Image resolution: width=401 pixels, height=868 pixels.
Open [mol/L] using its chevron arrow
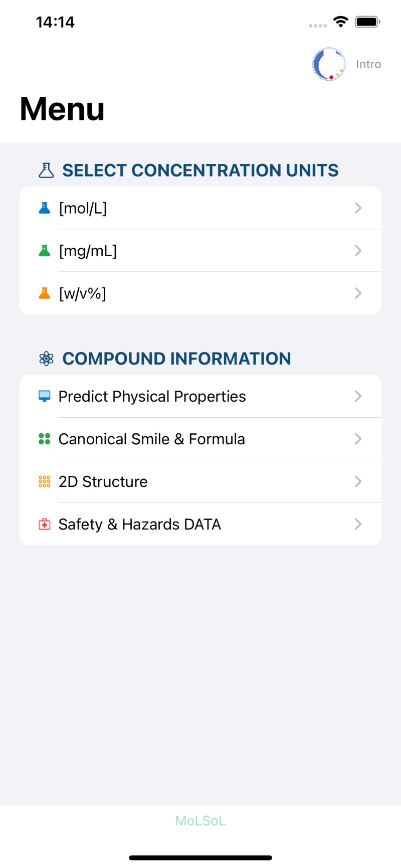pos(358,208)
